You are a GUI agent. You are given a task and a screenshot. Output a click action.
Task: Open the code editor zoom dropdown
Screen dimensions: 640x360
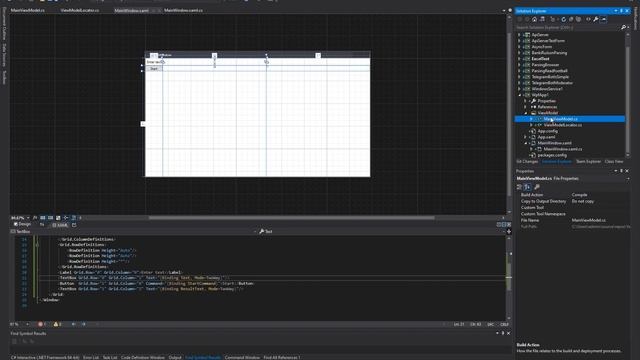pos(27,324)
